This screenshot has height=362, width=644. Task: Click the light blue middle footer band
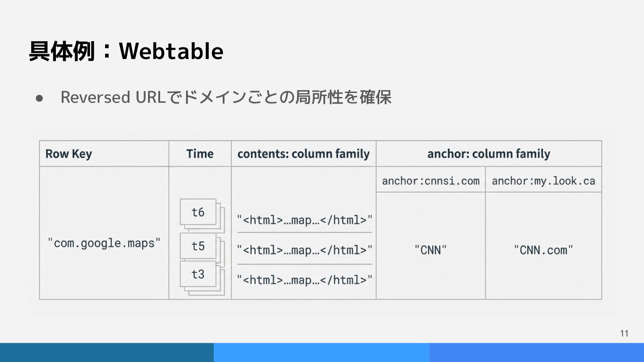tap(321, 352)
